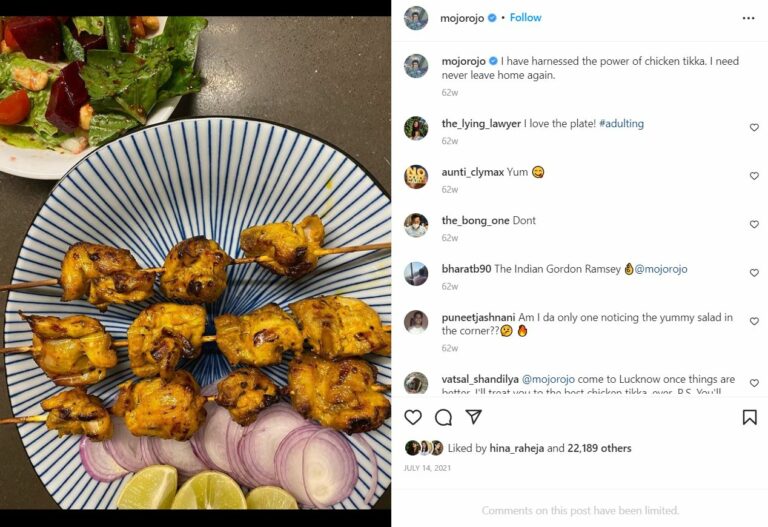This screenshot has height=527, width=768.
Task: Open the comment bubble icon
Action: 443,417
